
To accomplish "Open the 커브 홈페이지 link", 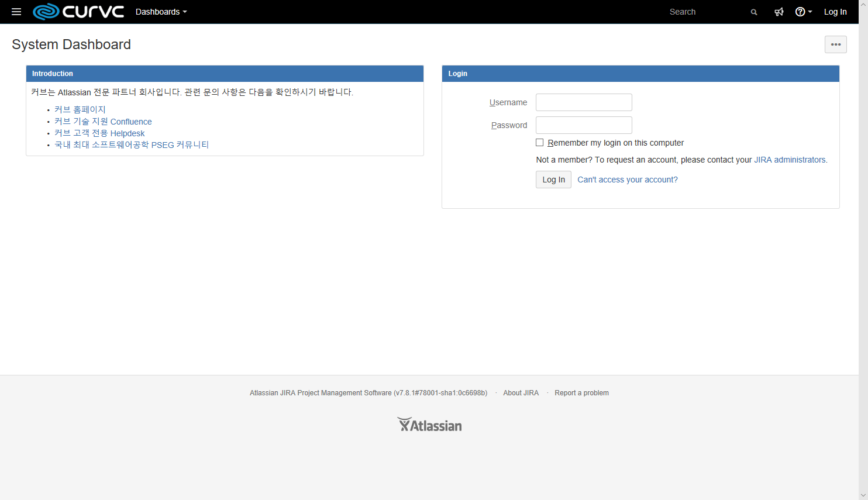I will (x=80, y=109).
